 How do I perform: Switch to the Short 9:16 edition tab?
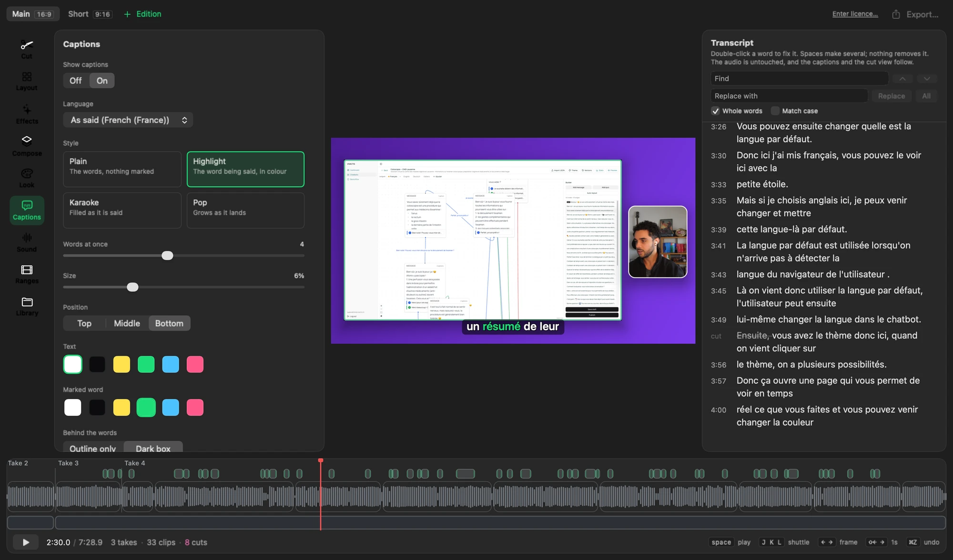[x=90, y=14]
